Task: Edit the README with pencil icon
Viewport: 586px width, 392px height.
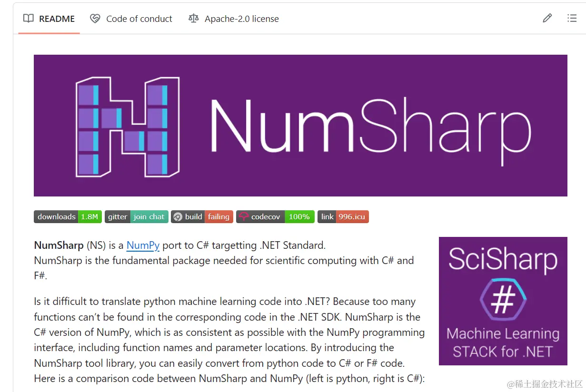Action: point(547,19)
